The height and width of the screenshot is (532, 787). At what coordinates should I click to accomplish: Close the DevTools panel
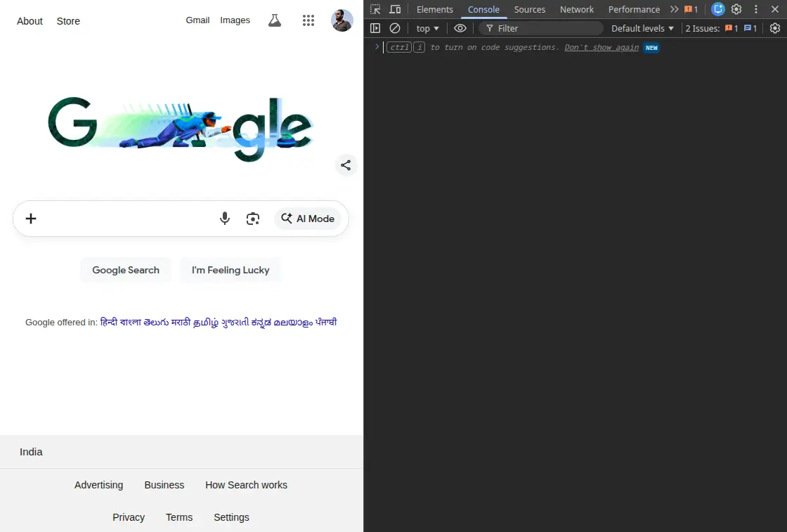(775, 9)
